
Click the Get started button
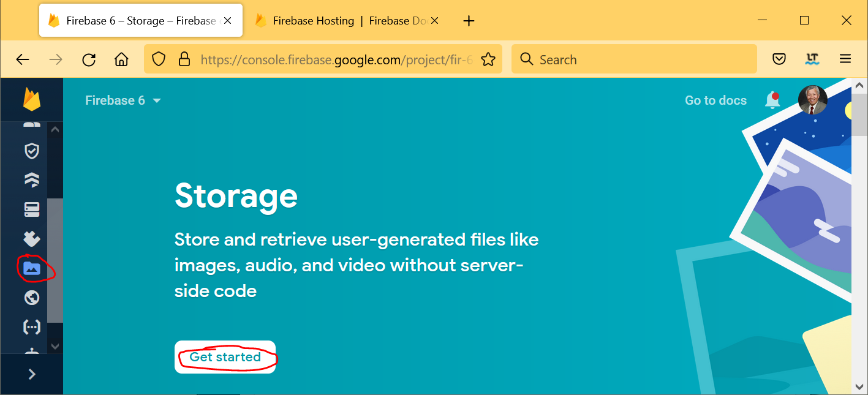point(225,357)
